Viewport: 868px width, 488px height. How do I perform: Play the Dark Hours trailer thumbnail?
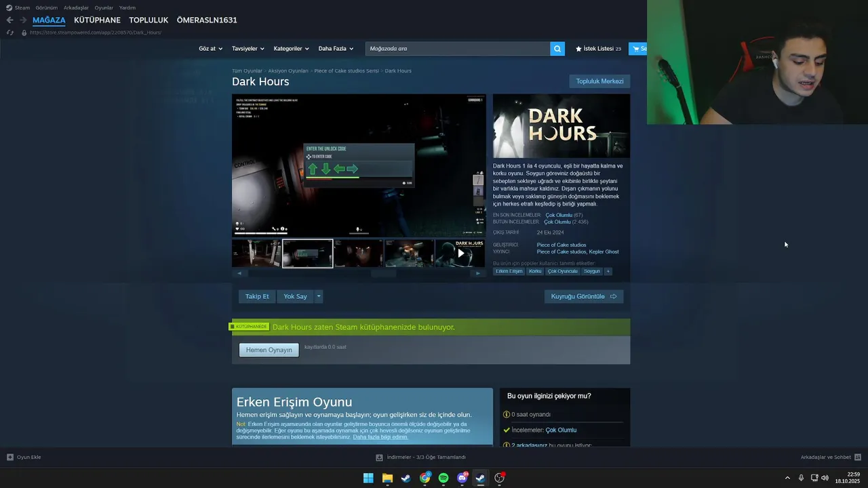[x=460, y=253]
